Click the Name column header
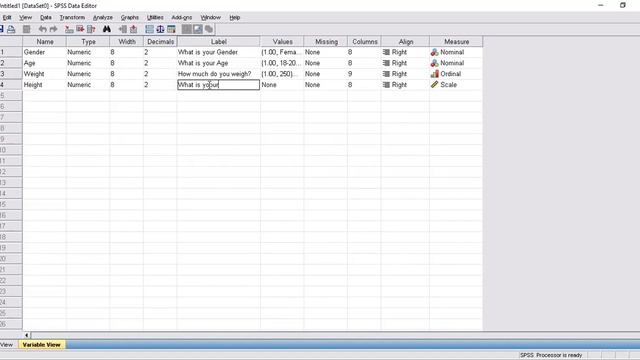This screenshot has width=640, height=360. click(x=44, y=42)
